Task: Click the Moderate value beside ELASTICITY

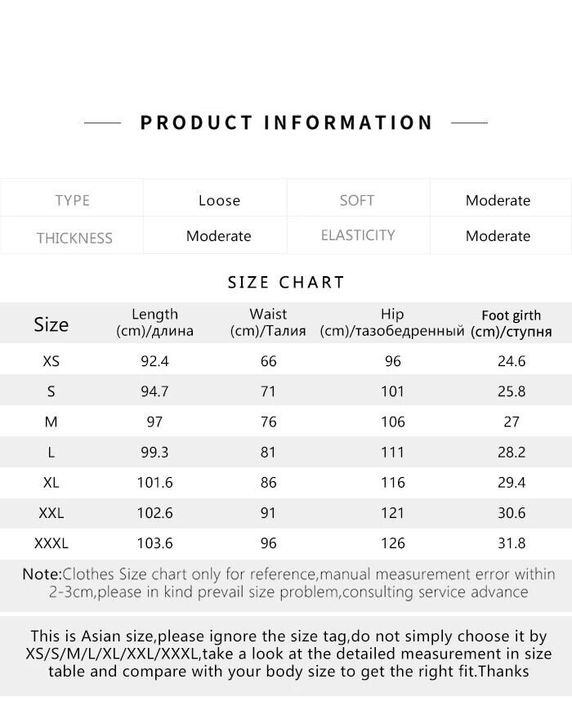Action: (x=498, y=236)
